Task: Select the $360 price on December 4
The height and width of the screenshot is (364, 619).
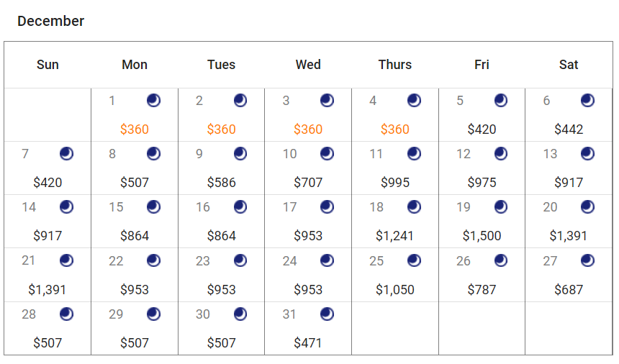Action: click(x=394, y=129)
